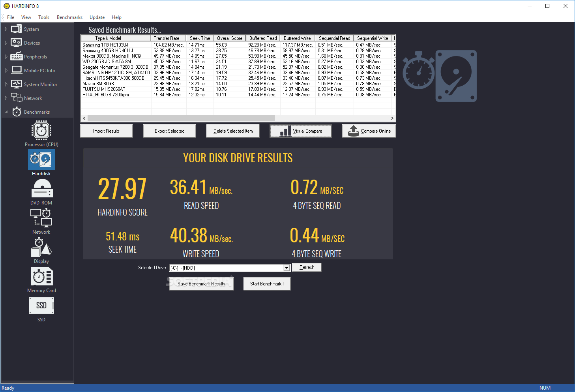Select the Harddisk benchmark icon
This screenshot has width=575, height=392.
(41, 159)
